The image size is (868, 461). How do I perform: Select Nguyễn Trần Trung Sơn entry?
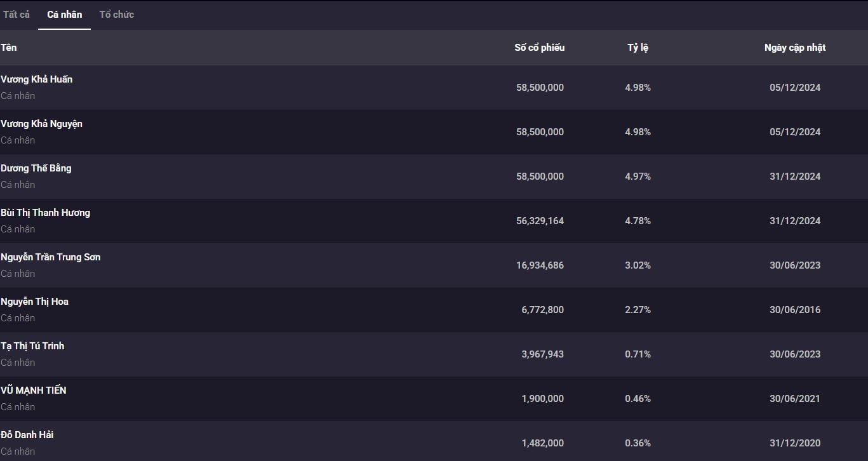pyautogui.click(x=51, y=257)
